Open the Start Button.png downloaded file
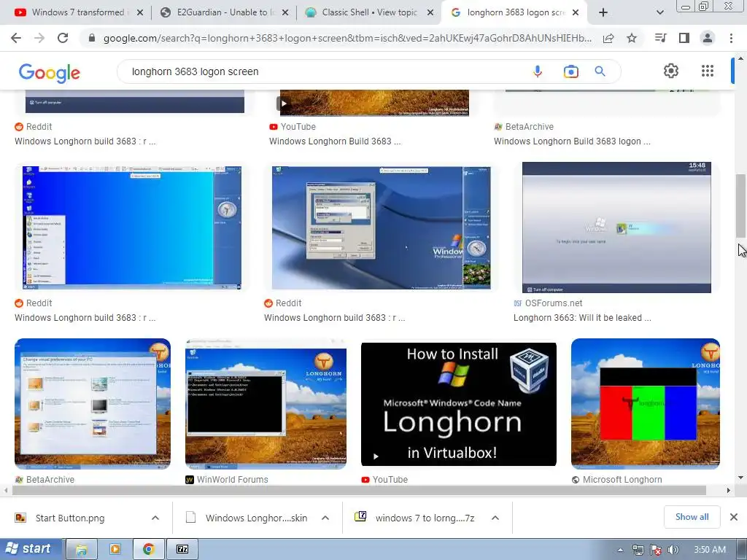The image size is (747, 560). coord(69,518)
